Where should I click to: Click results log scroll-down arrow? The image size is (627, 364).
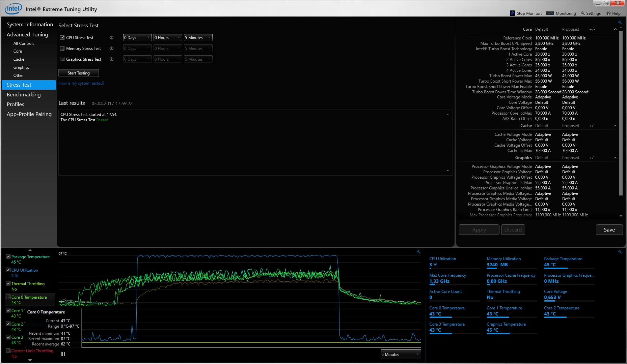pyautogui.click(x=448, y=171)
